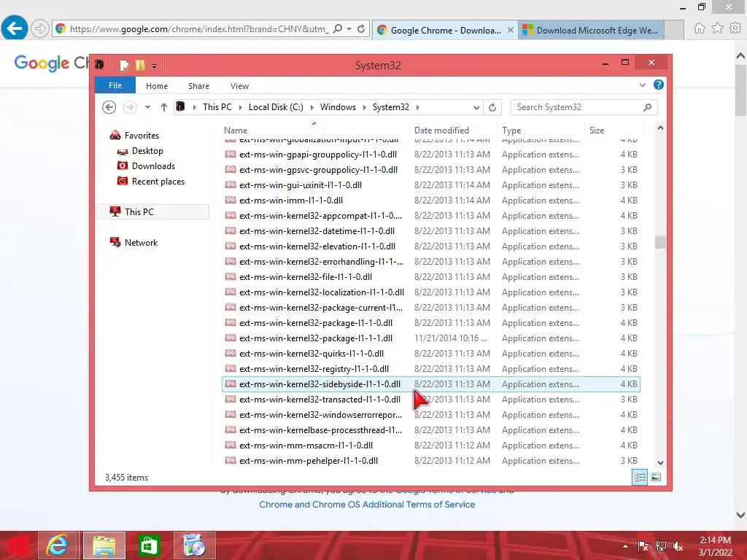Click the search magnifier in browser address bar
Image resolution: width=747 pixels, height=560 pixels.
click(338, 28)
